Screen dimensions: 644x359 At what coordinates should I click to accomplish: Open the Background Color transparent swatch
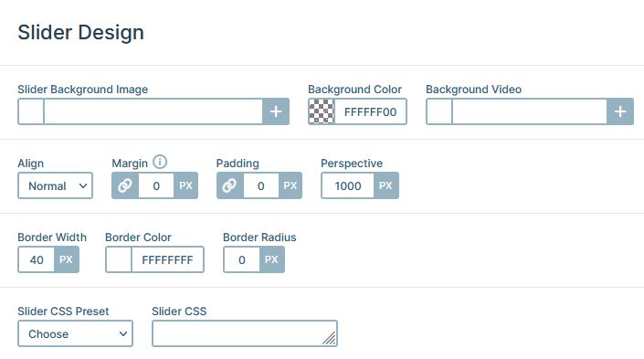click(322, 111)
